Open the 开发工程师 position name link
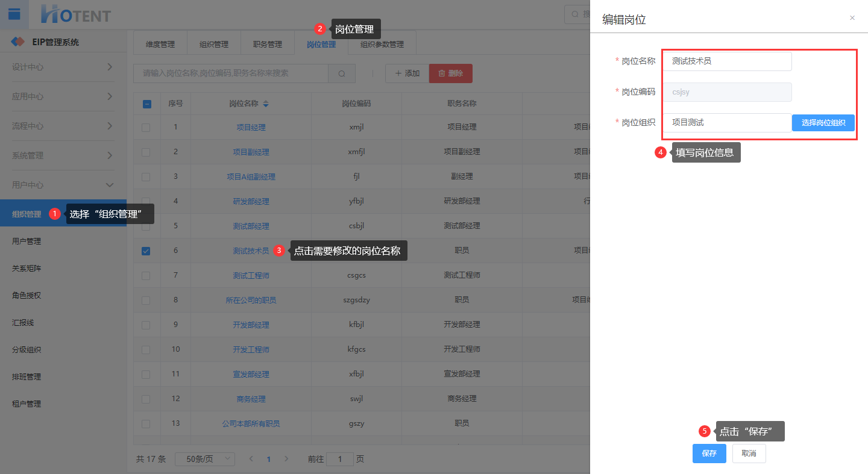 pyautogui.click(x=251, y=350)
